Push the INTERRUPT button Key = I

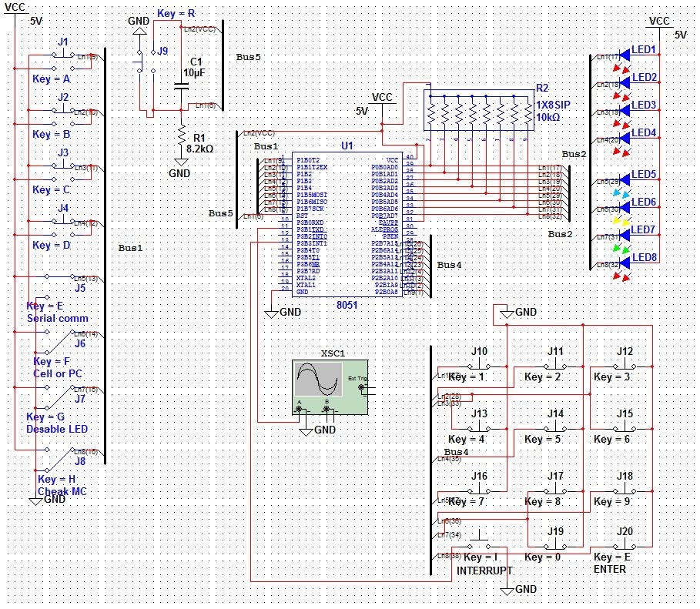479,541
